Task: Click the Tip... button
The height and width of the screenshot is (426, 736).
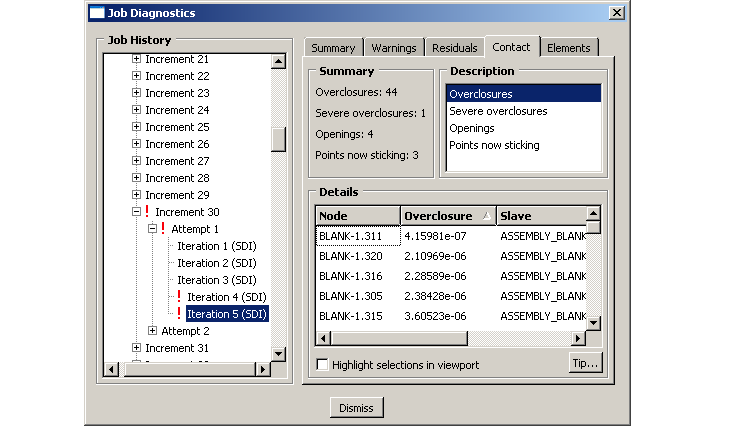Action: [x=585, y=363]
